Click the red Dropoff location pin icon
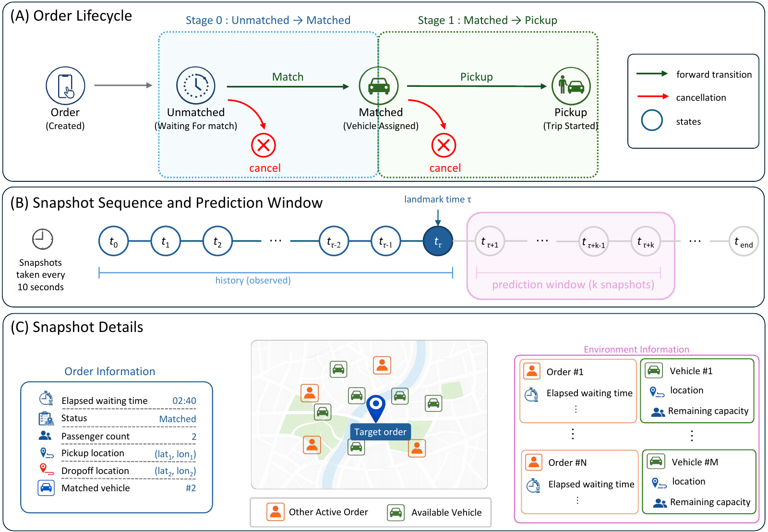This screenshot has width=768, height=532. pos(47,469)
